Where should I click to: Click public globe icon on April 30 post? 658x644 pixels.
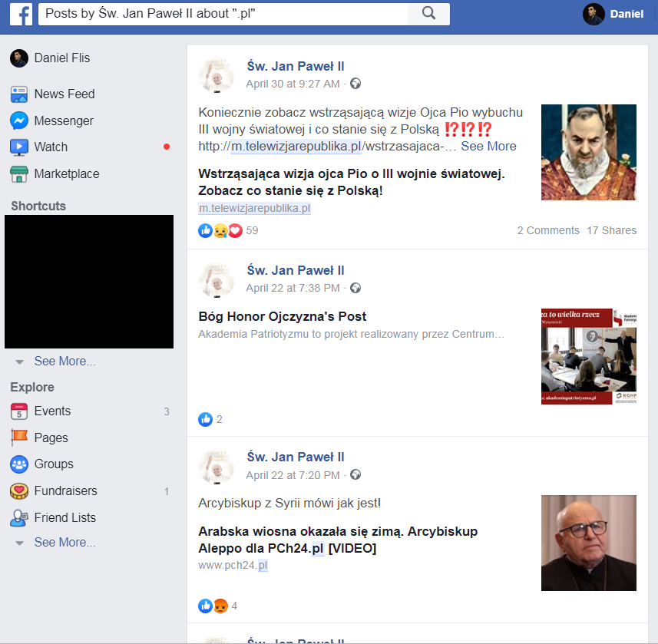click(x=355, y=84)
